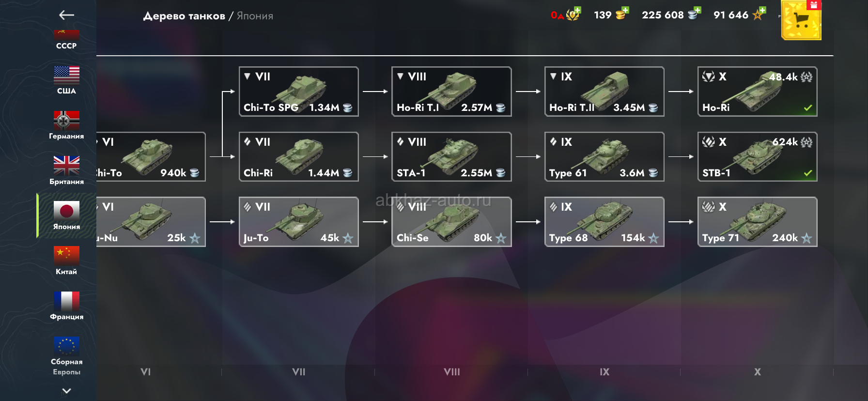
Task: Select the researched STB-1 tank
Action: point(757,156)
